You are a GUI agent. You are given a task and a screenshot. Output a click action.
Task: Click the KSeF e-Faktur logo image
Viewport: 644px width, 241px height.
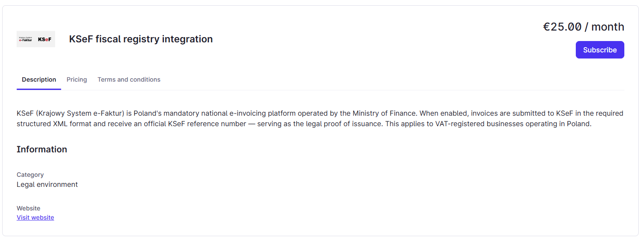(36, 39)
